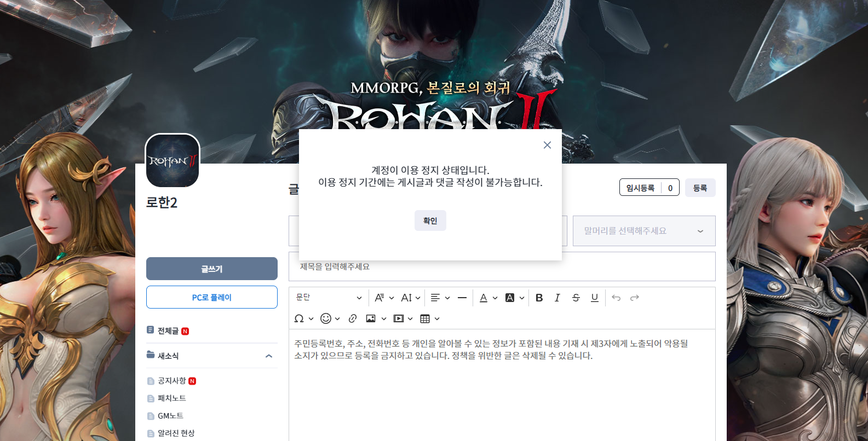Open the special characters omega menu
The image size is (868, 441).
tap(299, 318)
